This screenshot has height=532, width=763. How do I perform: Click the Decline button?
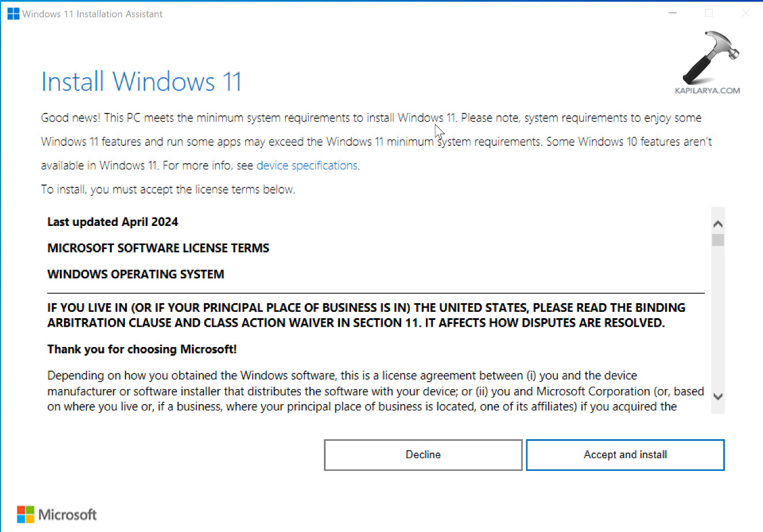[423, 455]
